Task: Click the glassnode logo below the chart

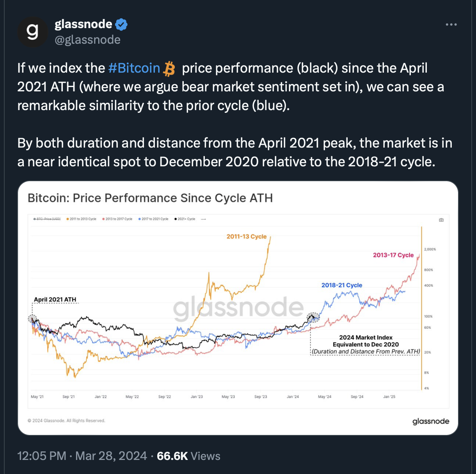Action: [431, 421]
